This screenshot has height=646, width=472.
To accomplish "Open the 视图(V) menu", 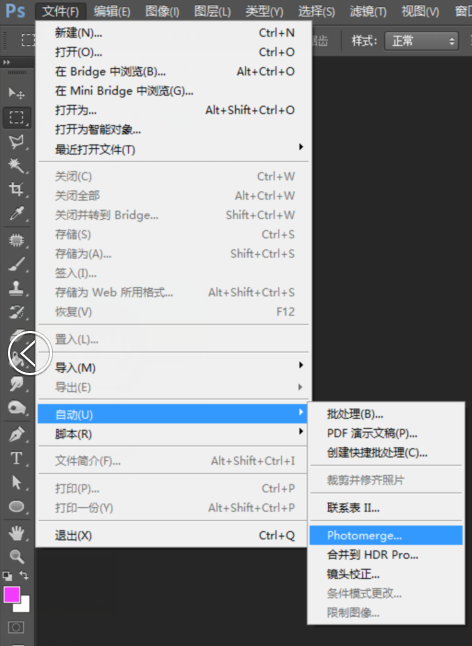I will 420,11.
